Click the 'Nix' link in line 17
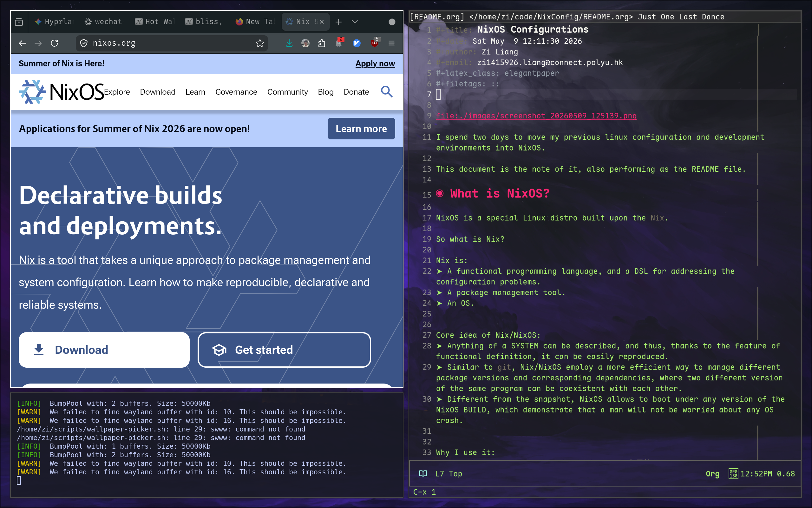 coord(657,218)
